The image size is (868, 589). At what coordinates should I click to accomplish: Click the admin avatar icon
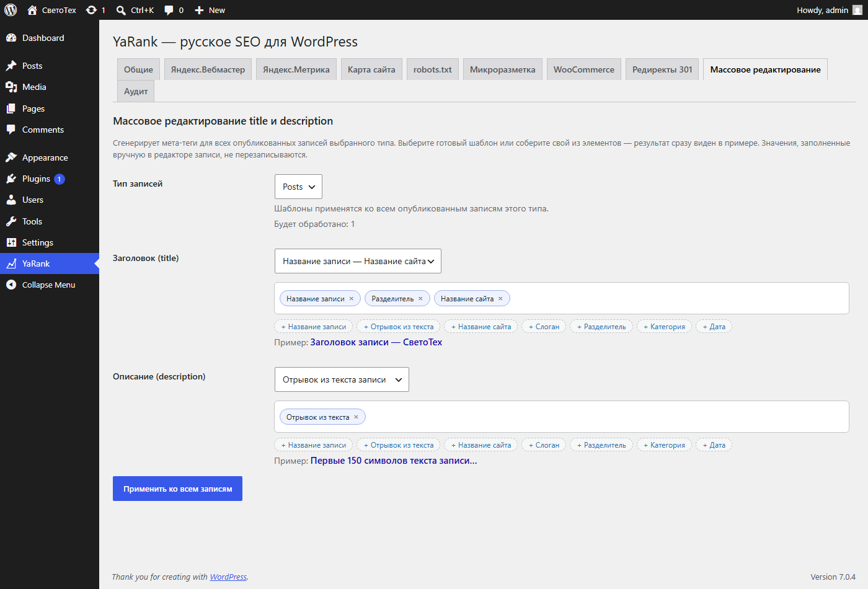[857, 10]
